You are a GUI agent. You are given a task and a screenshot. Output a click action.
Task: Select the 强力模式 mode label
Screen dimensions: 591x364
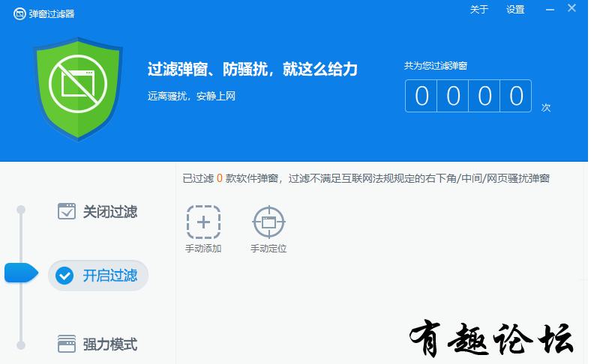[110, 345]
